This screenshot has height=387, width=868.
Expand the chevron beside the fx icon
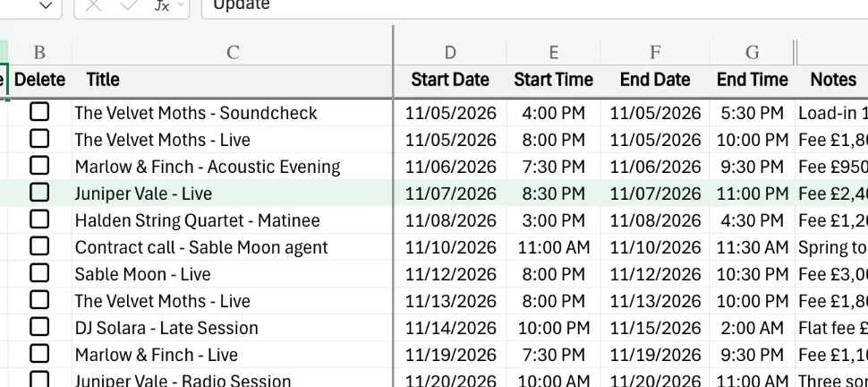coord(181,5)
